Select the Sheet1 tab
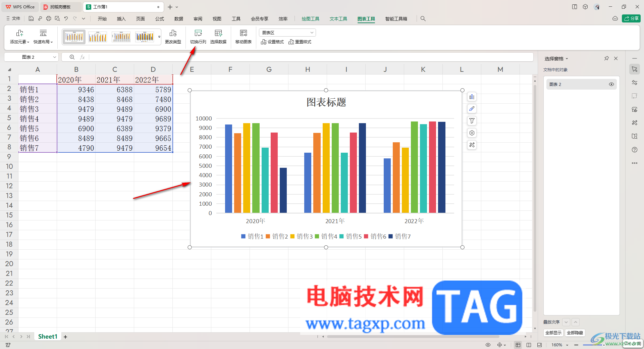Viewport: 644px width, 349px height. (48, 337)
